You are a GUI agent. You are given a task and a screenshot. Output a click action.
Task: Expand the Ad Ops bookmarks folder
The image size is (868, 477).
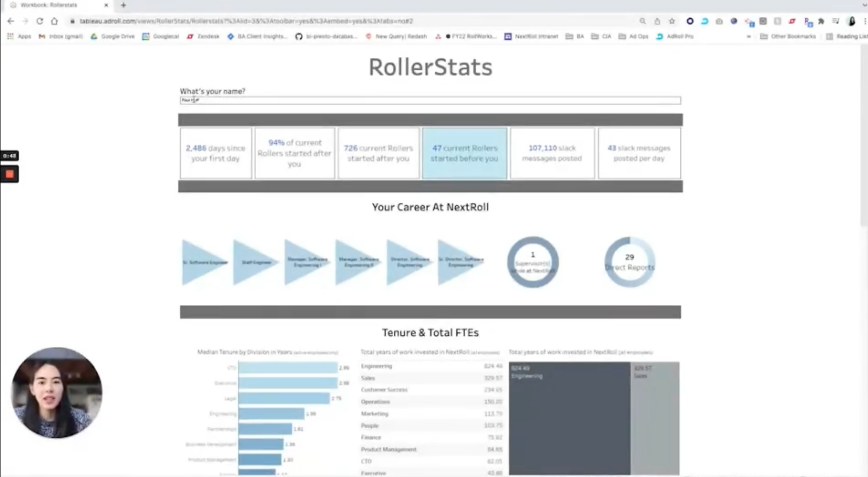tap(633, 36)
